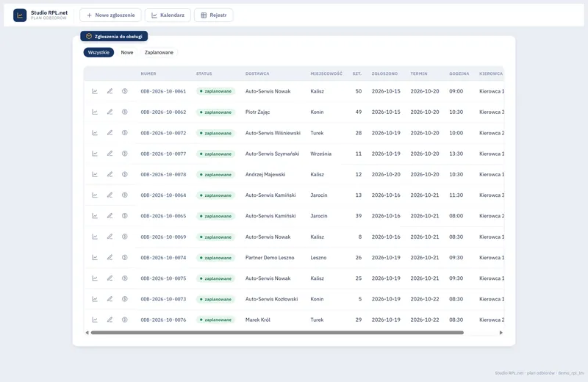Click the TERMIN column header
The height and width of the screenshot is (382, 588).
419,73
